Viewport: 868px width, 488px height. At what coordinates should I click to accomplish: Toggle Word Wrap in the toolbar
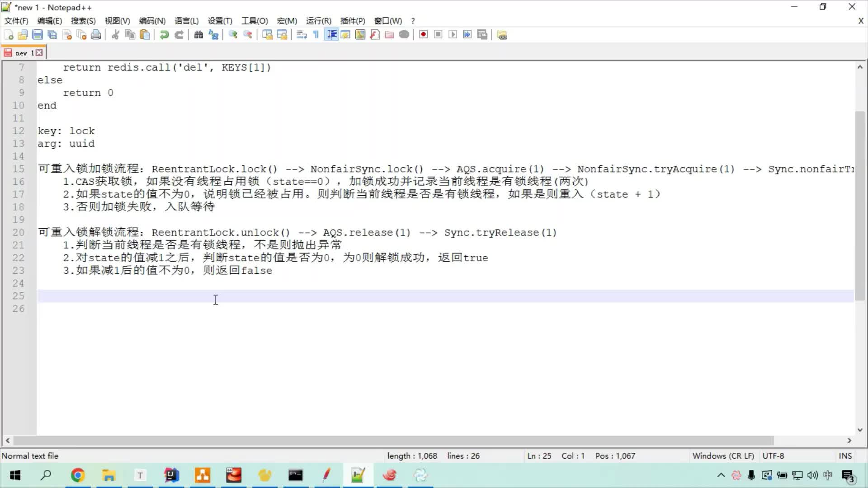[x=302, y=35]
